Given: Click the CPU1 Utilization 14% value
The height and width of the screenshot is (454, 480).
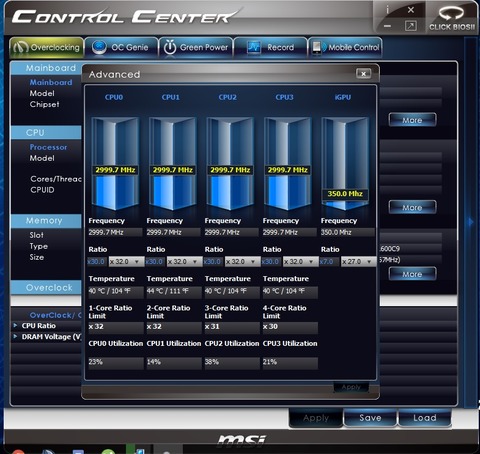Looking at the screenshot, I should pos(174,363).
